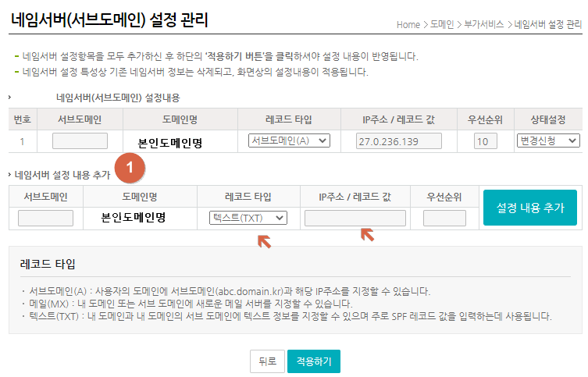The height and width of the screenshot is (377, 588).
Task: Open the 텍스트(TXT) record type dropdown
Action: [248, 218]
